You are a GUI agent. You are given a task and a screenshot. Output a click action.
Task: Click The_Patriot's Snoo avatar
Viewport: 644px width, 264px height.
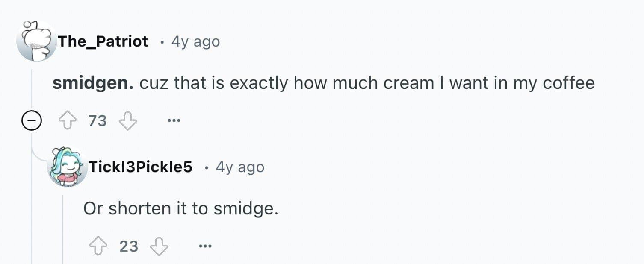coord(36,41)
